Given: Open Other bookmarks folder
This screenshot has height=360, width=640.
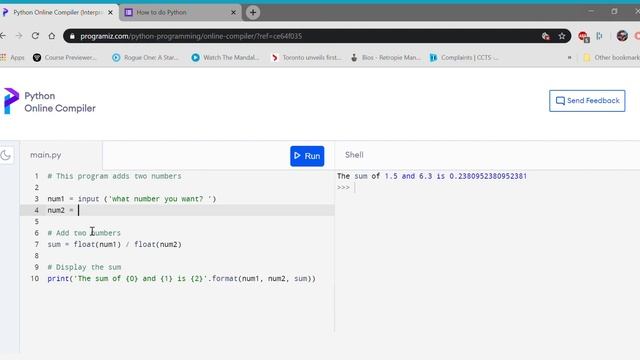Looking at the screenshot, I should tap(611, 58).
